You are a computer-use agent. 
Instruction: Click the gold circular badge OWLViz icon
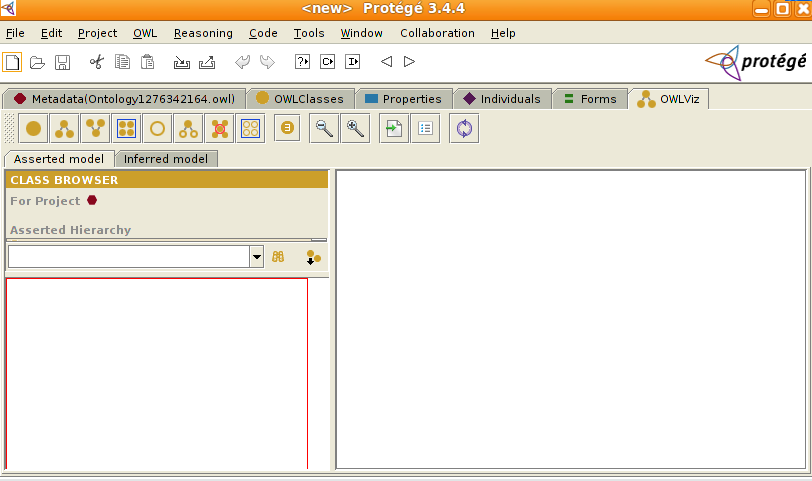(288, 127)
